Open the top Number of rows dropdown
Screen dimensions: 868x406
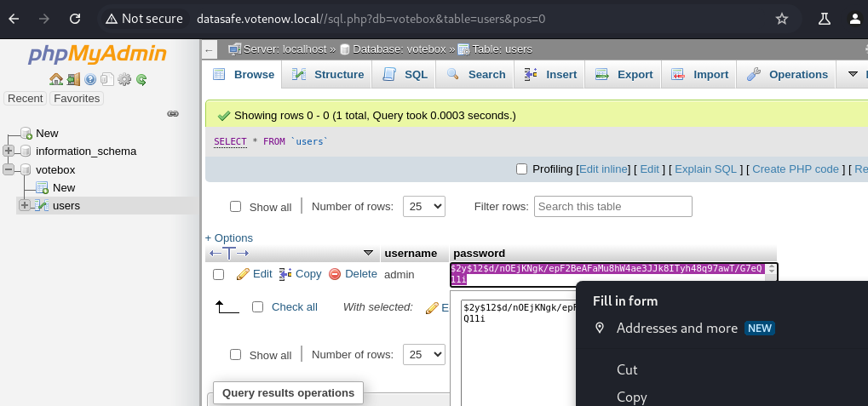pos(424,206)
